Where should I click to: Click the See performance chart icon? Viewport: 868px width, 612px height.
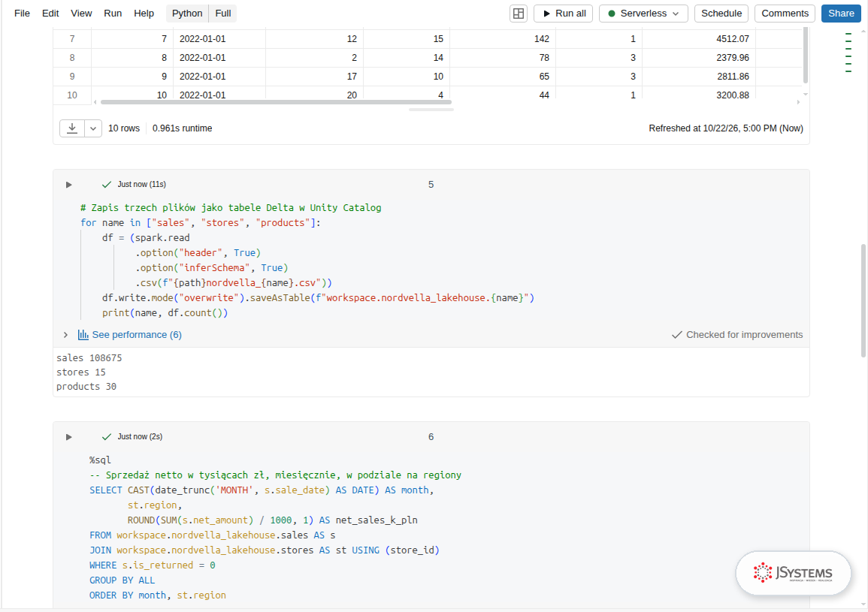[83, 335]
